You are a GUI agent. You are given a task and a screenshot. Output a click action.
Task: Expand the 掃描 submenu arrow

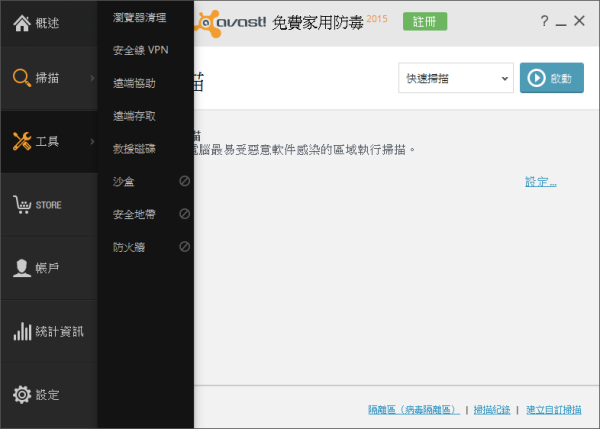coord(92,78)
